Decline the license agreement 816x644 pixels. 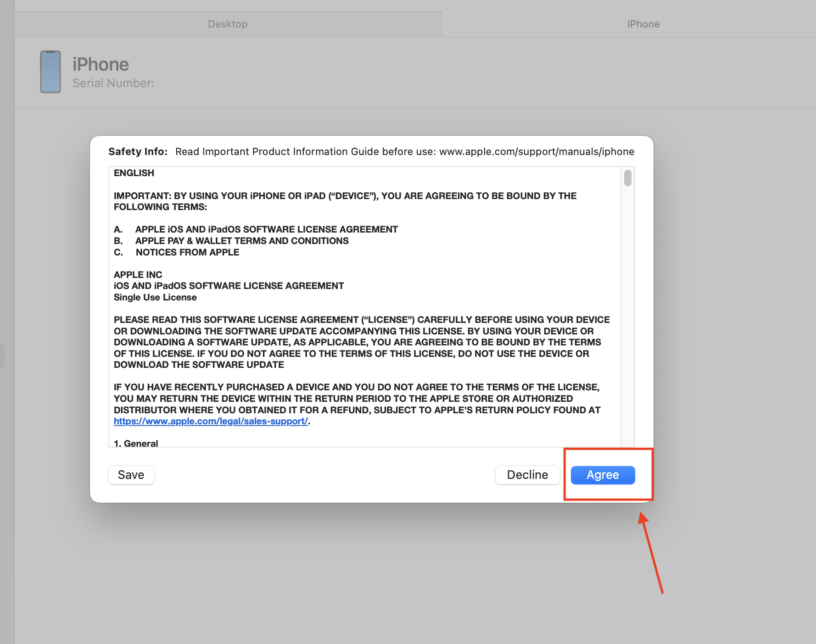coord(527,475)
